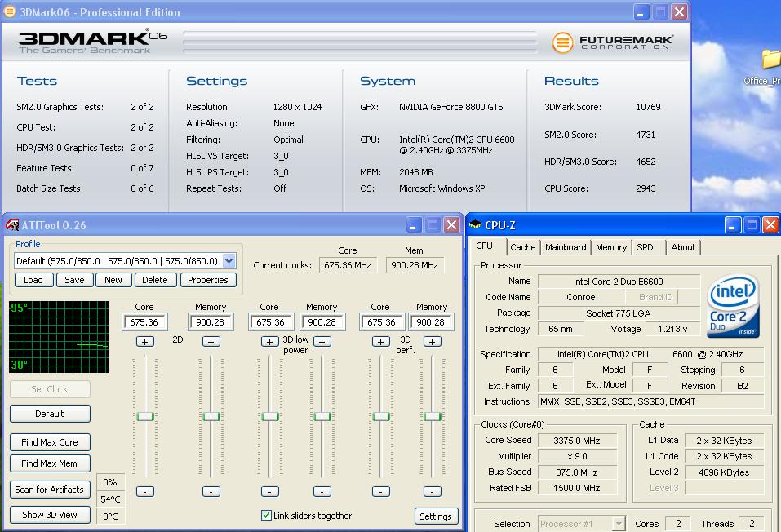Click the SM2.0 Score value 4731
Viewport: 781px width, 532px height.
coord(646,135)
